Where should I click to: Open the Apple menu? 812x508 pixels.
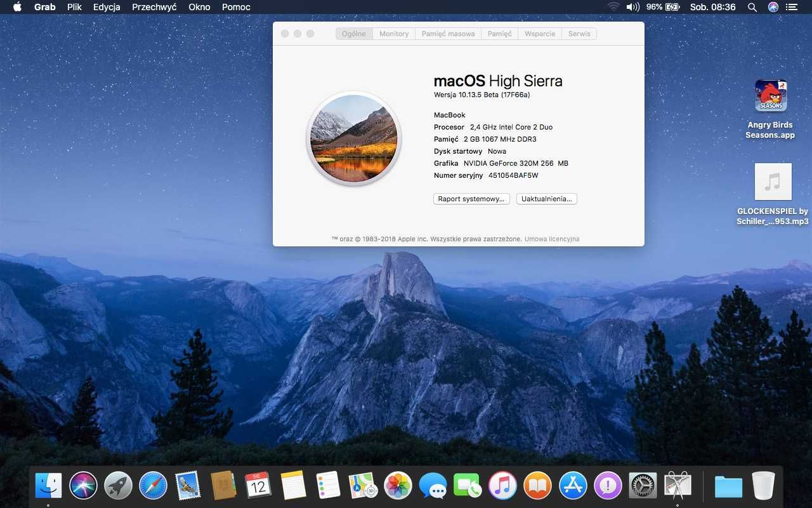17,7
